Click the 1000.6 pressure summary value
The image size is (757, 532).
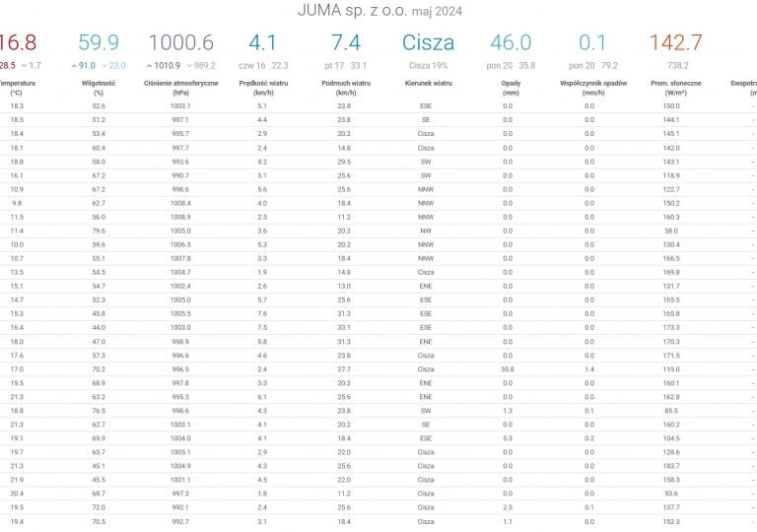180,42
